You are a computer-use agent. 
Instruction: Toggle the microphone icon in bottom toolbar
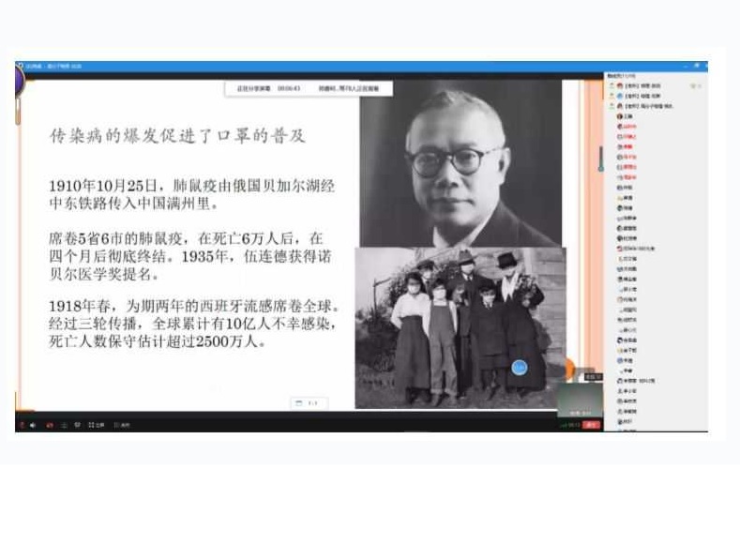click(x=21, y=425)
